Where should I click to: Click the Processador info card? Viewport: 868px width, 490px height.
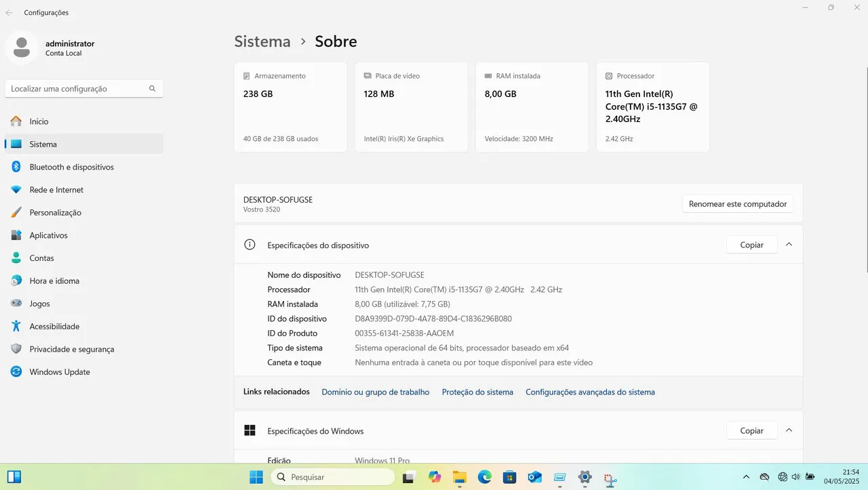point(653,107)
